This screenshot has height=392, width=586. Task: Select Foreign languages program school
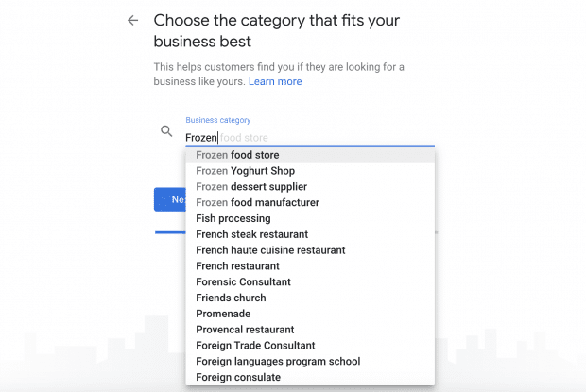pos(278,362)
